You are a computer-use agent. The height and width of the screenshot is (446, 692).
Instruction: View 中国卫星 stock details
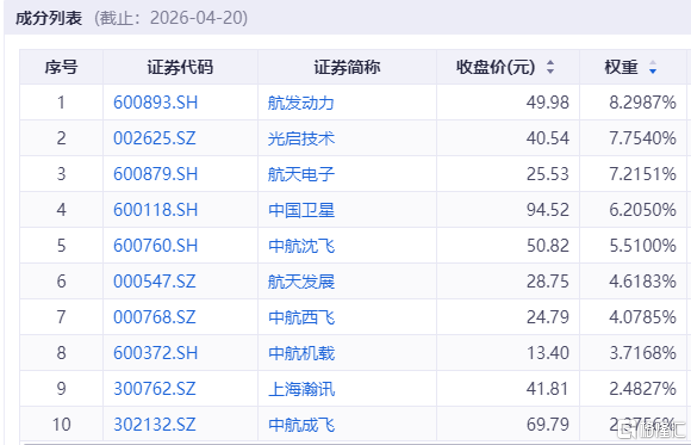click(x=301, y=210)
